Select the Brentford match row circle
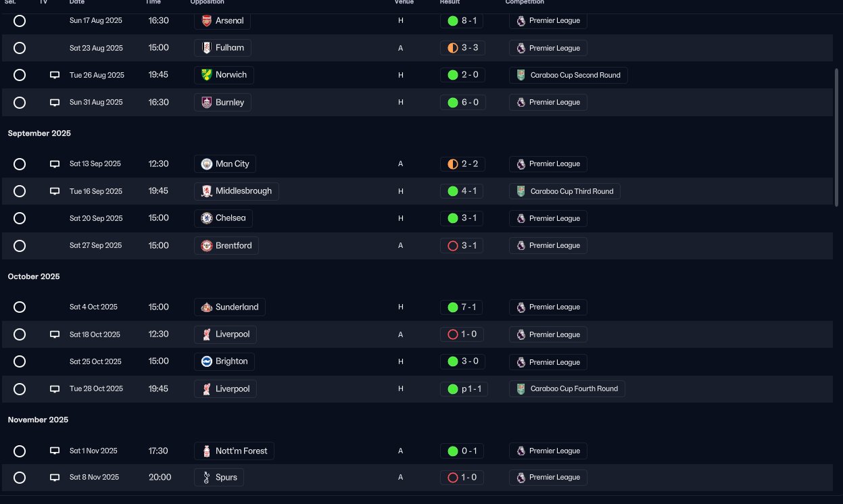This screenshot has width=843, height=504. tap(20, 246)
